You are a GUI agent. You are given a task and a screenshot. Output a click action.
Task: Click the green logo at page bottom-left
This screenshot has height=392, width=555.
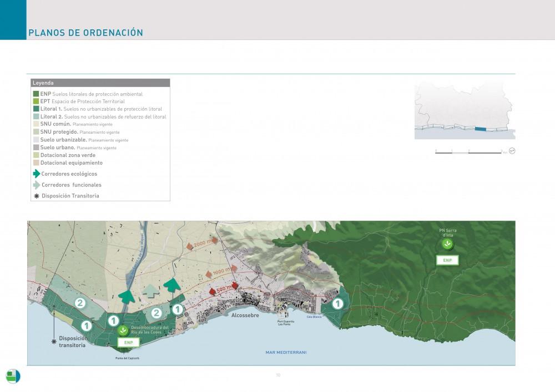pos(13,376)
